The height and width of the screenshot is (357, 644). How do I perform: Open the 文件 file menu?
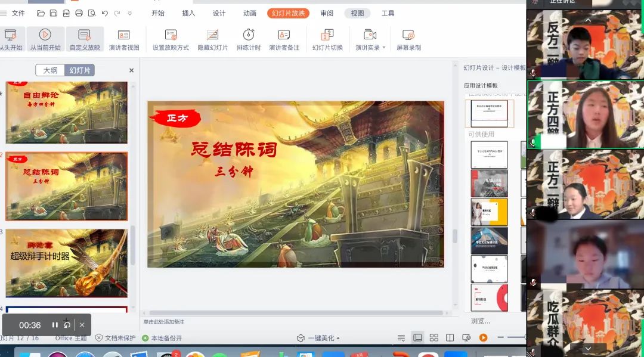tap(18, 13)
